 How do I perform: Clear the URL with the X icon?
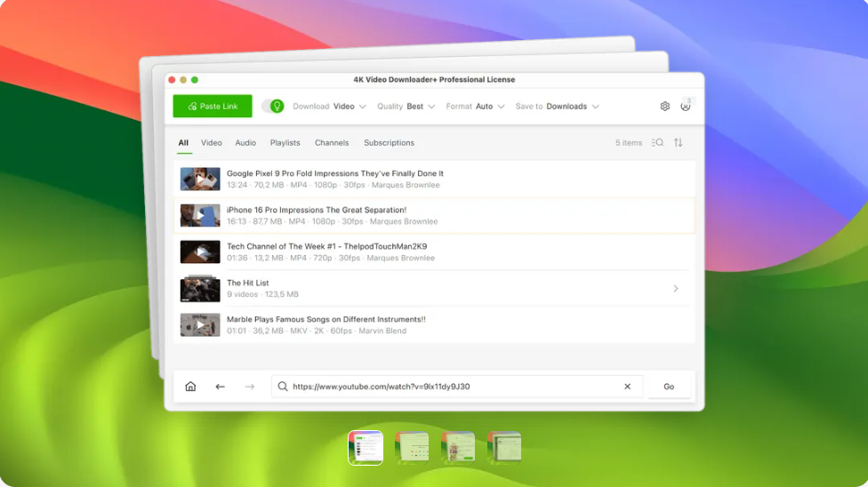point(627,387)
